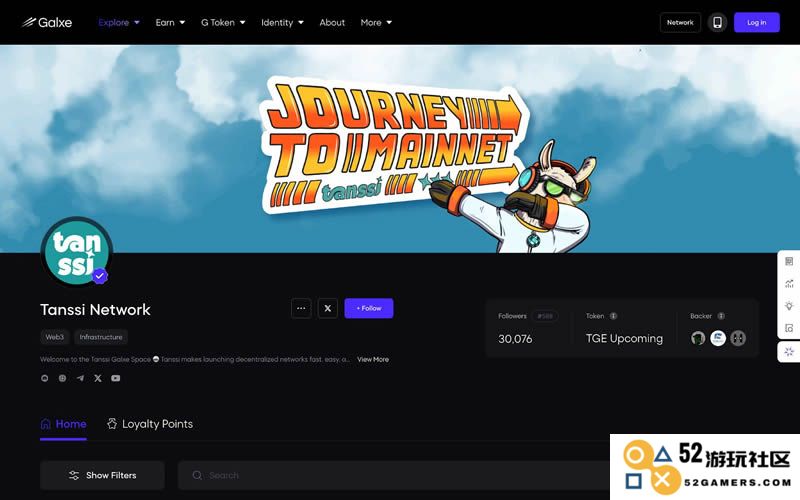Click the QR code sidebar icon
This screenshot has width=800, height=500.
click(x=789, y=261)
